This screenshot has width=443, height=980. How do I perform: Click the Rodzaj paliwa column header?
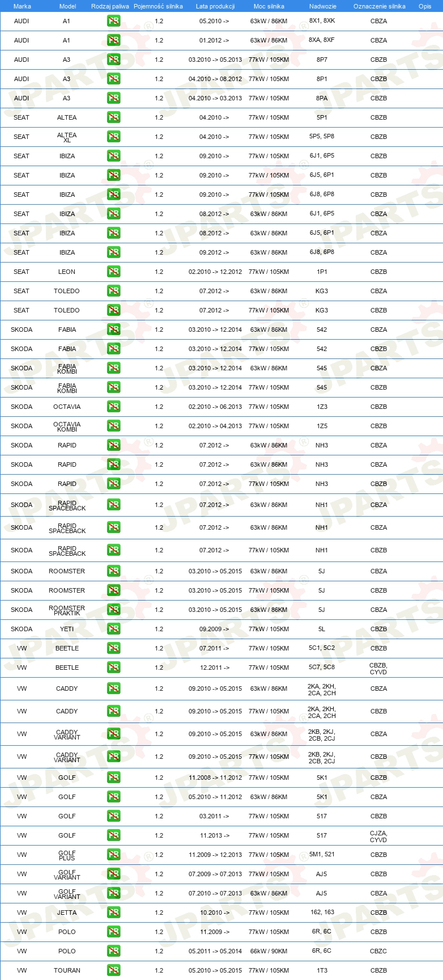(110, 6)
